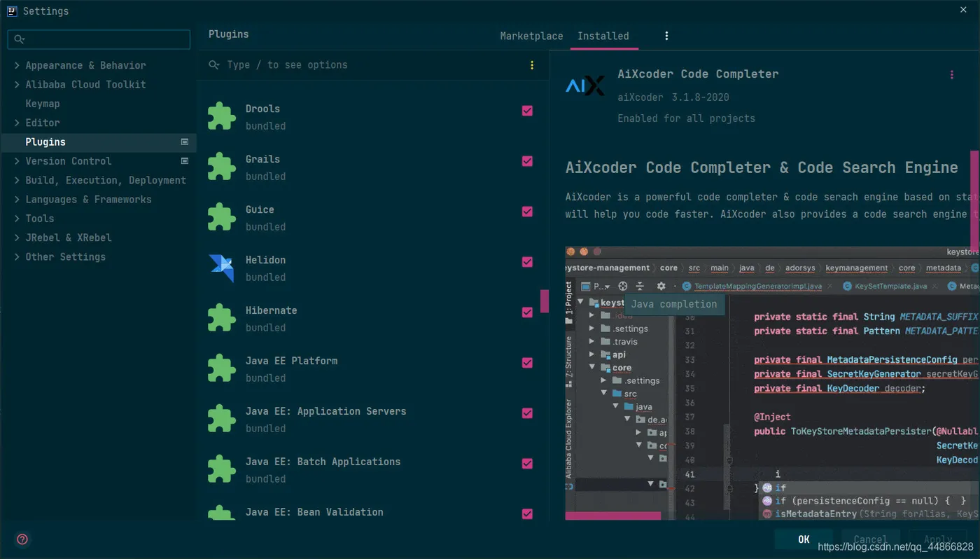Click the 'Java EE: Bean Validation' plugin name

314,512
